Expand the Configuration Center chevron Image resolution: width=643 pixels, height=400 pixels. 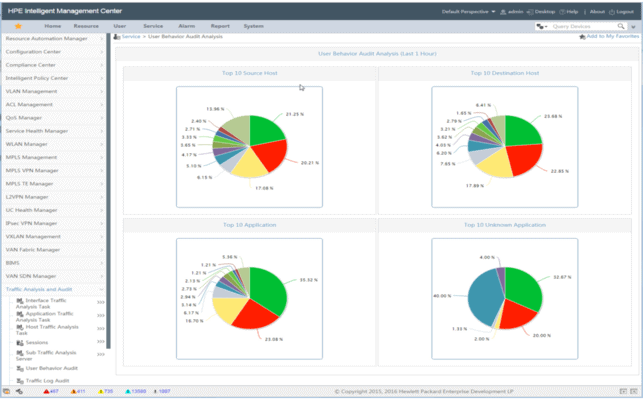(101, 52)
